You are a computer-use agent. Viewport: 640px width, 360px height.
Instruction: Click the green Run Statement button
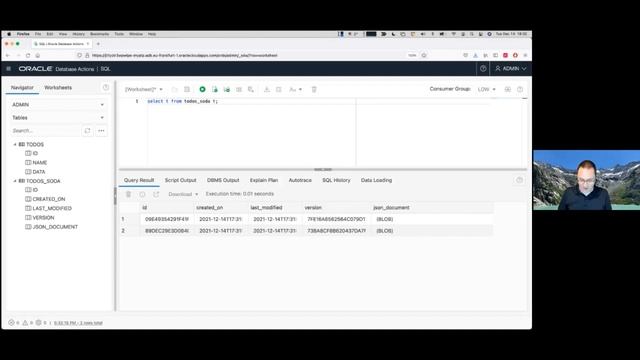point(202,89)
